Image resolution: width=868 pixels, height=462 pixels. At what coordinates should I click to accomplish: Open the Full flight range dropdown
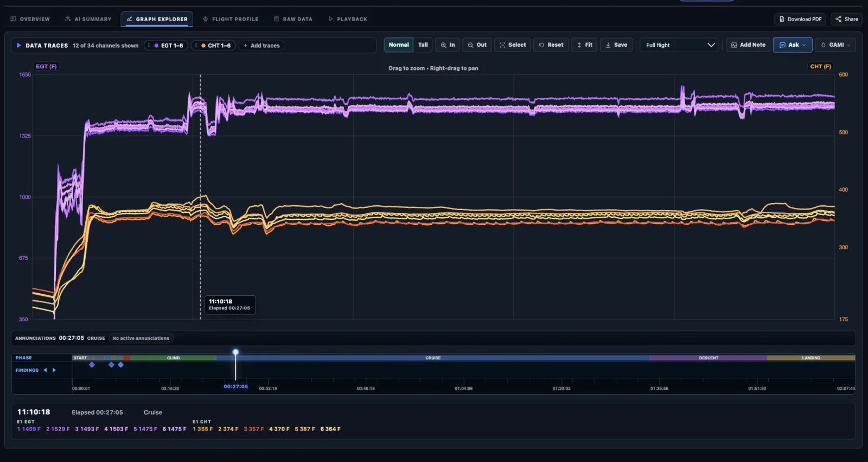(680, 45)
